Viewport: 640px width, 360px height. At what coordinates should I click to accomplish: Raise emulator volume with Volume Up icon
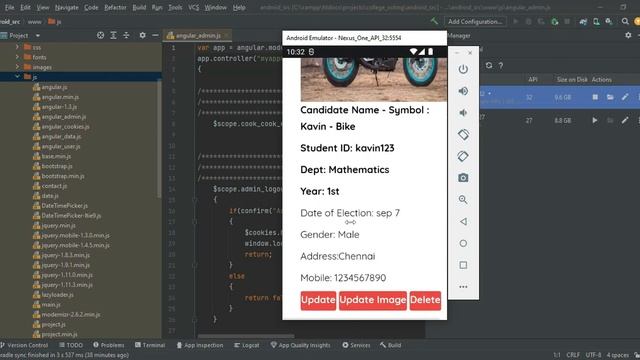tap(463, 91)
